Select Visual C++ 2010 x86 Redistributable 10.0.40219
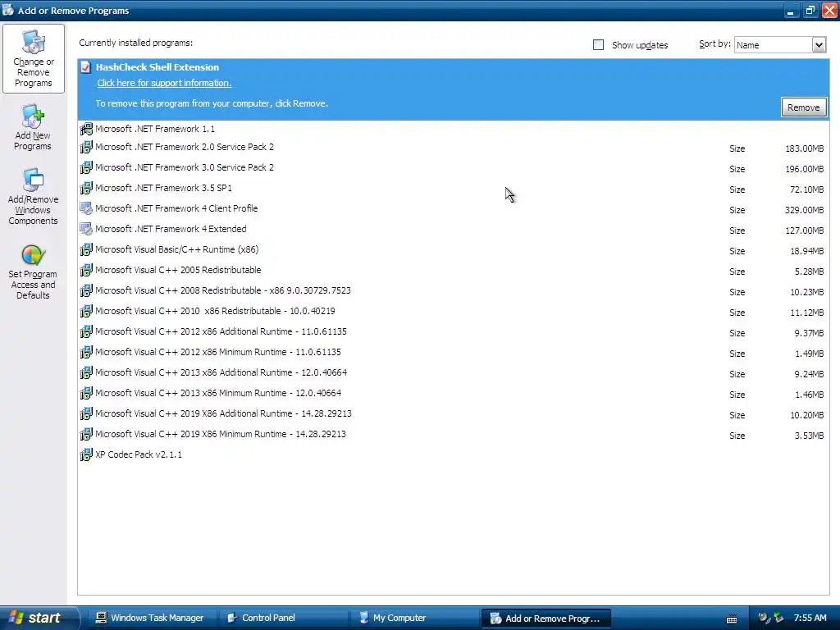 (x=453, y=311)
